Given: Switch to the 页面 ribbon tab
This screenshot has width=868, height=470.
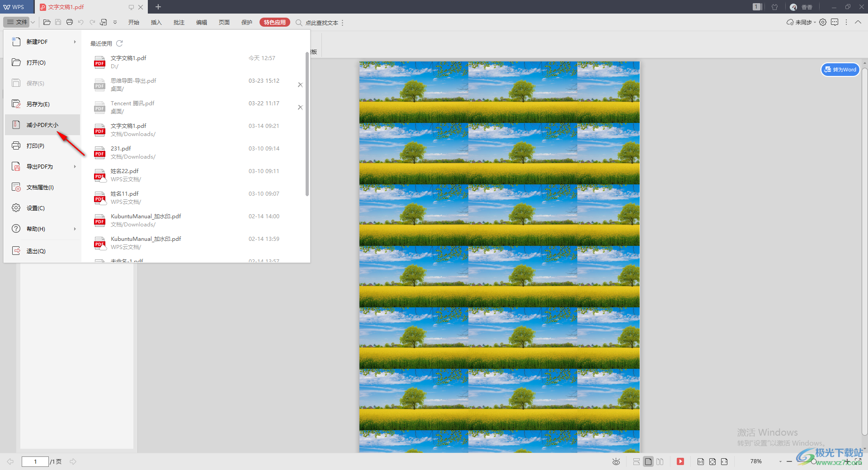Looking at the screenshot, I should [x=224, y=22].
